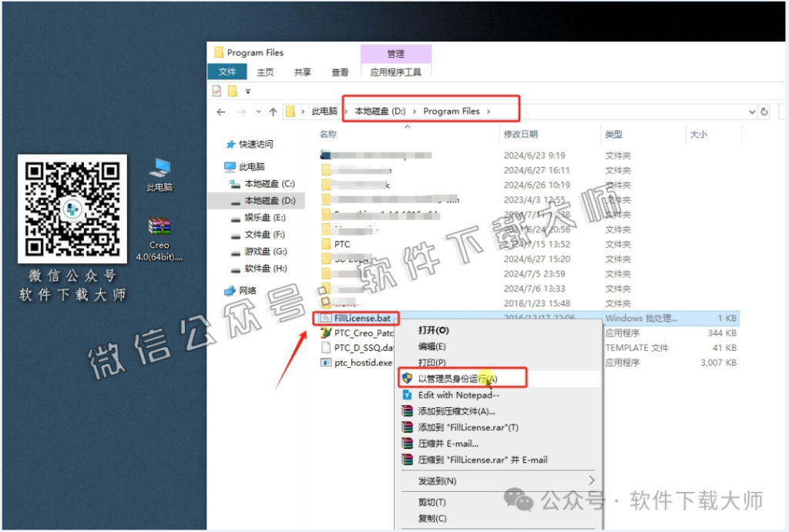789x532 pixels.
Task: Choose 打印(P) in the context menu
Action: pyautogui.click(x=431, y=363)
